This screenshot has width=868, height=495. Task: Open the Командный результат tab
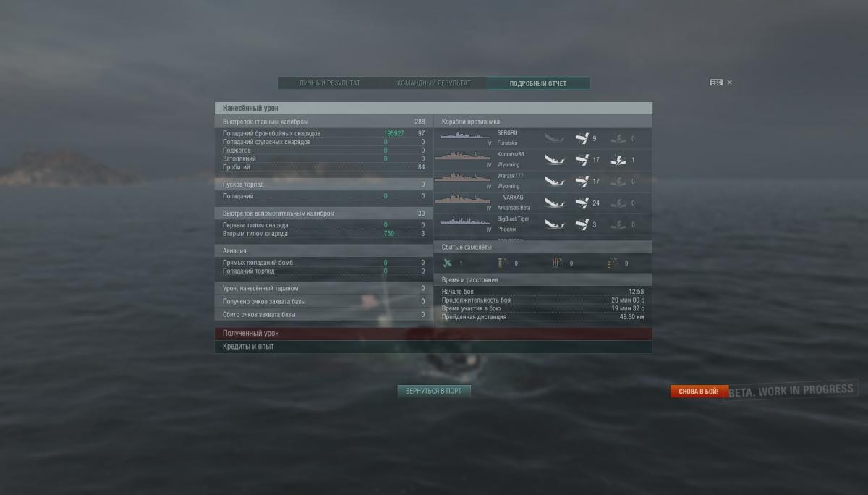click(434, 83)
